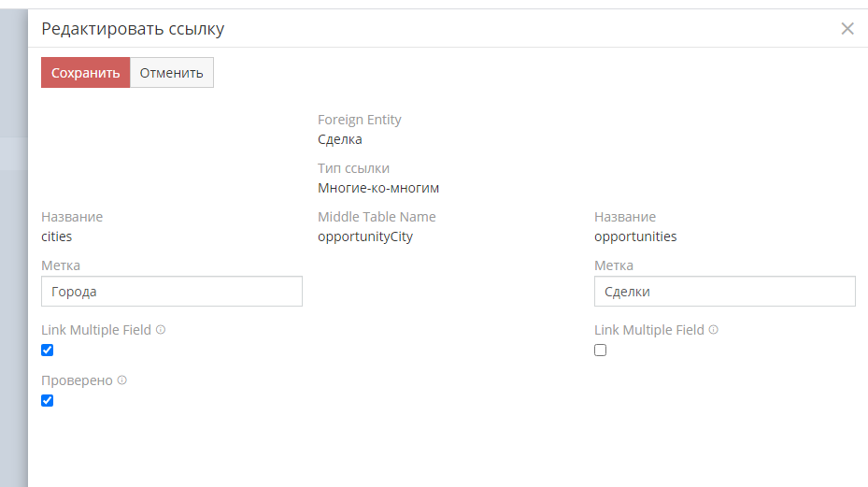868x487 pixels.
Task: Focus the Метка field containing Города
Action: pos(172,292)
